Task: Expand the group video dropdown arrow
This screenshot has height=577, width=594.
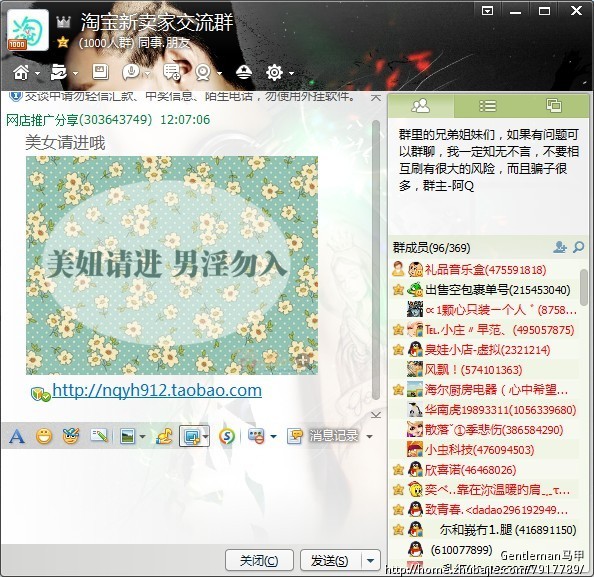Action: [219, 73]
